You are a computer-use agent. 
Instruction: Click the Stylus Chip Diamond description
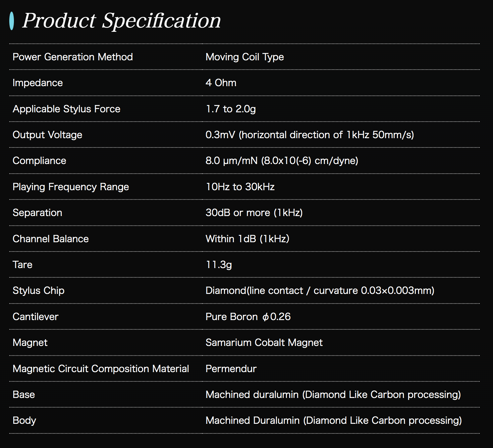coord(320,291)
